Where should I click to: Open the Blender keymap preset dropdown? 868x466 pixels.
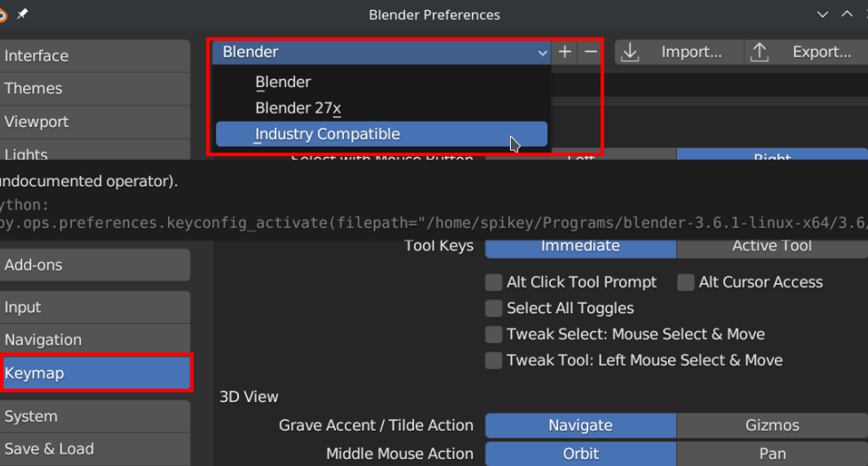(x=384, y=52)
